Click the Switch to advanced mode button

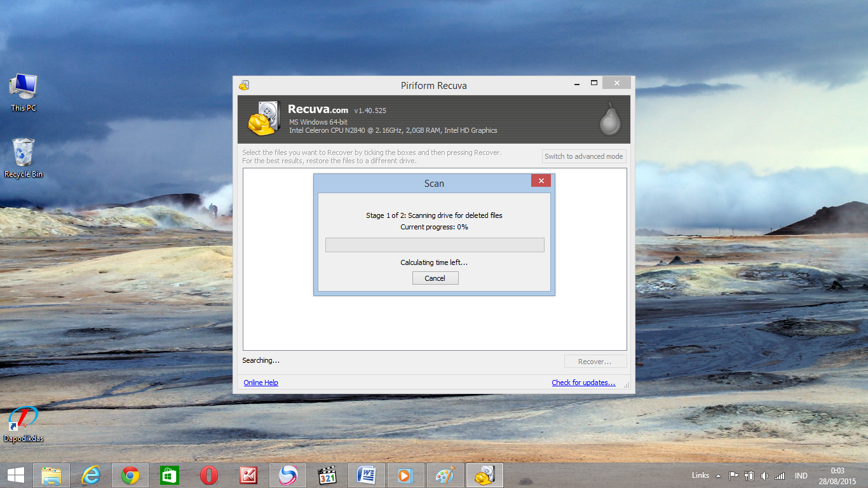coord(584,156)
